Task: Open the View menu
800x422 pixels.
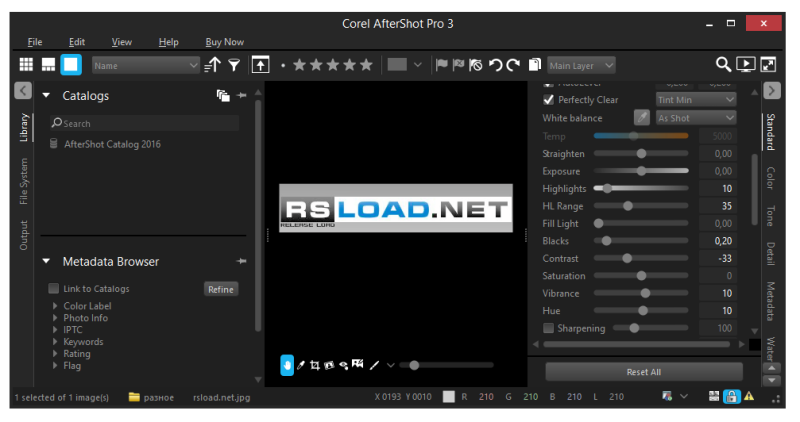Action: pyautogui.click(x=121, y=42)
